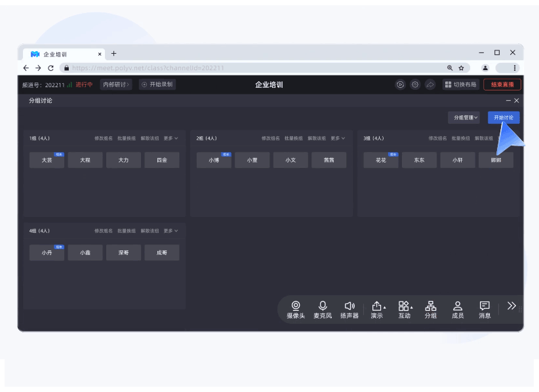
Task: Click the 开始讨论 button
Action: tap(503, 117)
